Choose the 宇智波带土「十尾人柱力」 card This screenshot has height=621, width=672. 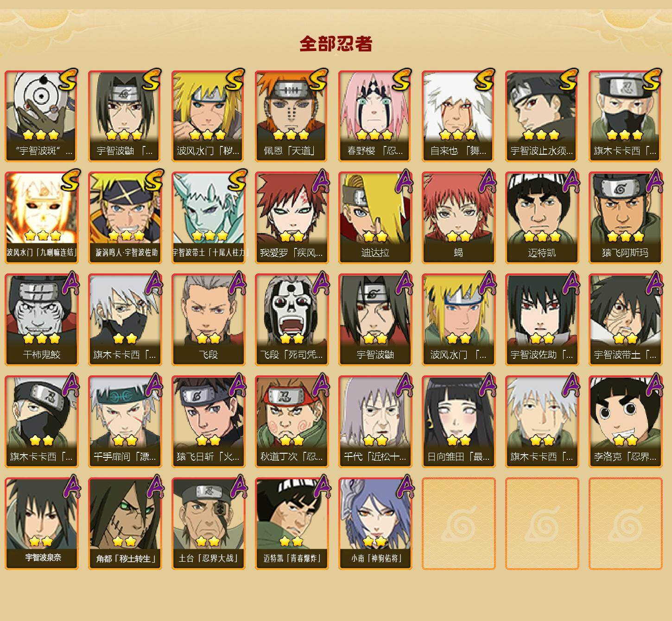(208, 218)
